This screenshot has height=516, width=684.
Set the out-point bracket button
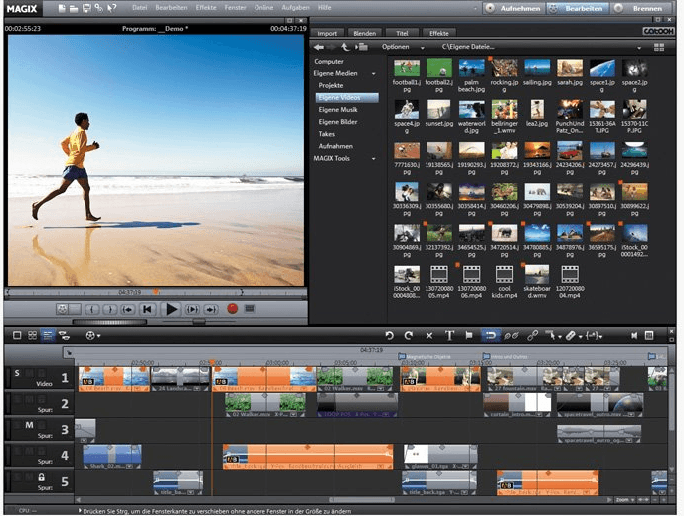click(110, 309)
